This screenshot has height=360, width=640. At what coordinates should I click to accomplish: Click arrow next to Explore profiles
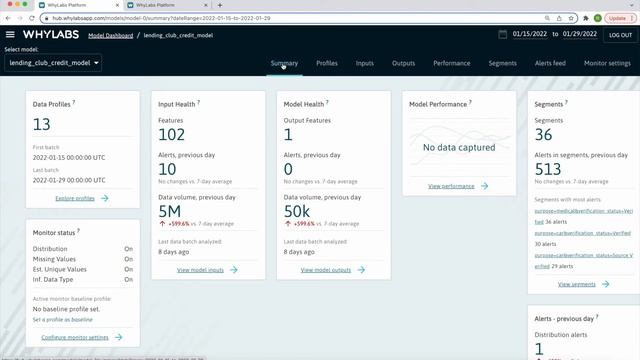tap(105, 198)
